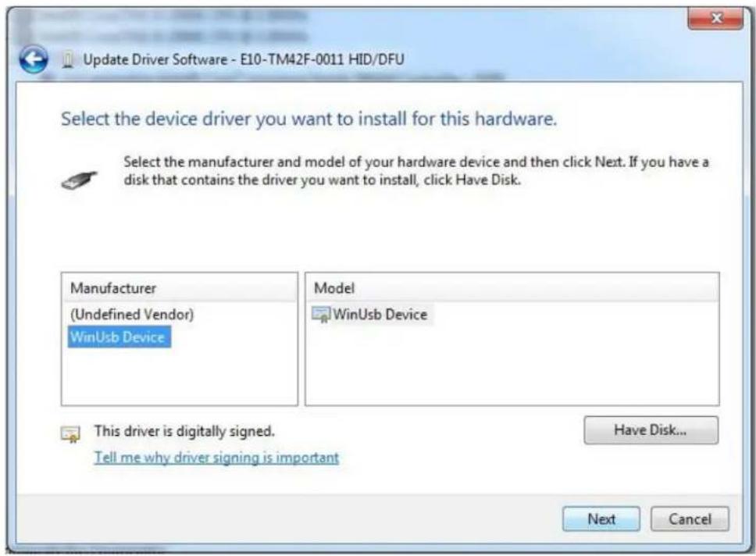Select WinUsb Device in Manufacturer list
The height and width of the screenshot is (556, 756).
click(119, 337)
